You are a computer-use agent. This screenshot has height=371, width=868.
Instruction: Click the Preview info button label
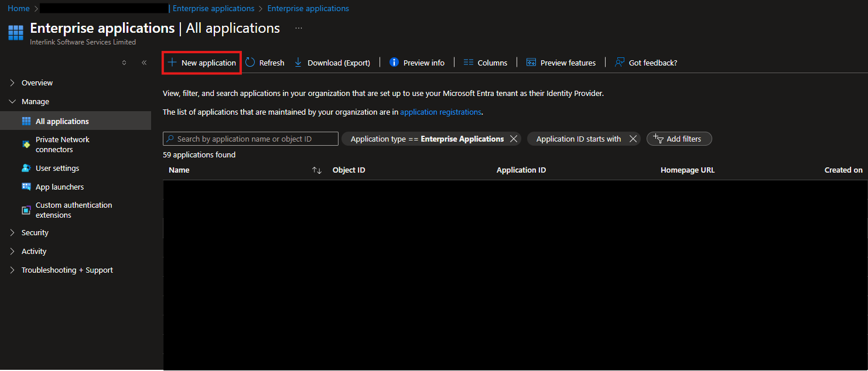pyautogui.click(x=424, y=63)
